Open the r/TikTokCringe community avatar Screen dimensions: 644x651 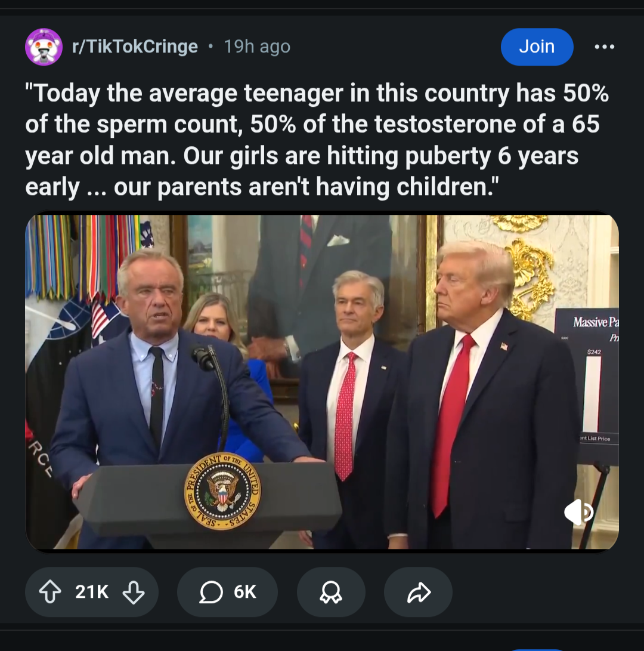pos(44,47)
